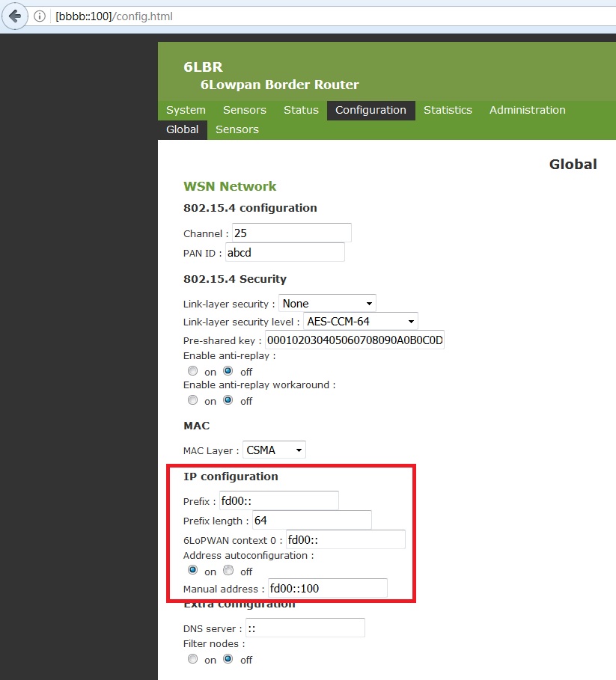Screen dimensions: 616x680
Task: Select off for Filter nodes
Action: click(x=228, y=659)
